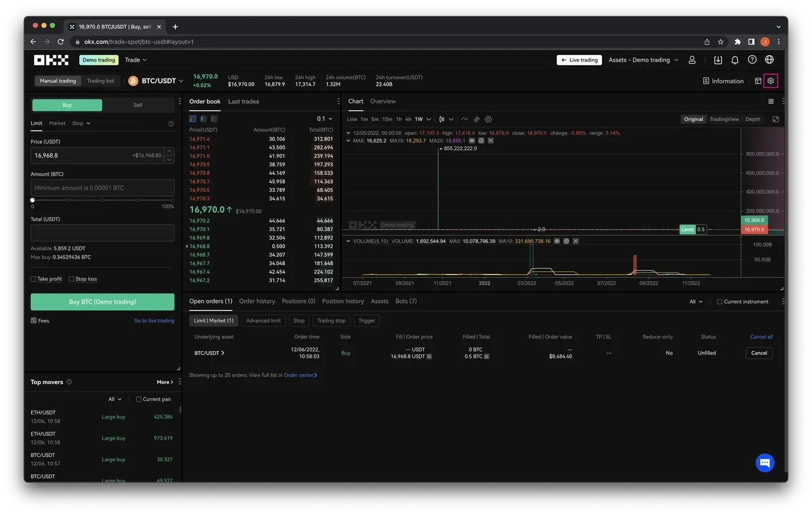Toggle the Stop loss checkbox

point(71,279)
